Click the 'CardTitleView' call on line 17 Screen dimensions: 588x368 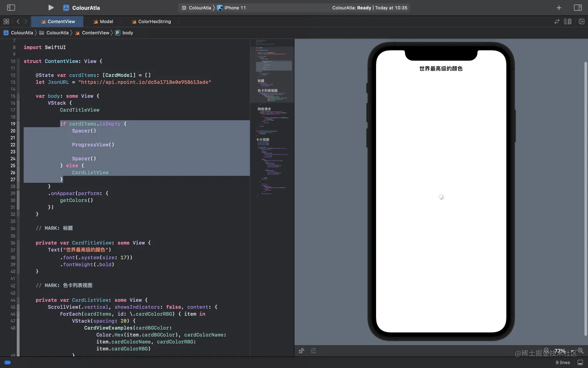(80, 110)
